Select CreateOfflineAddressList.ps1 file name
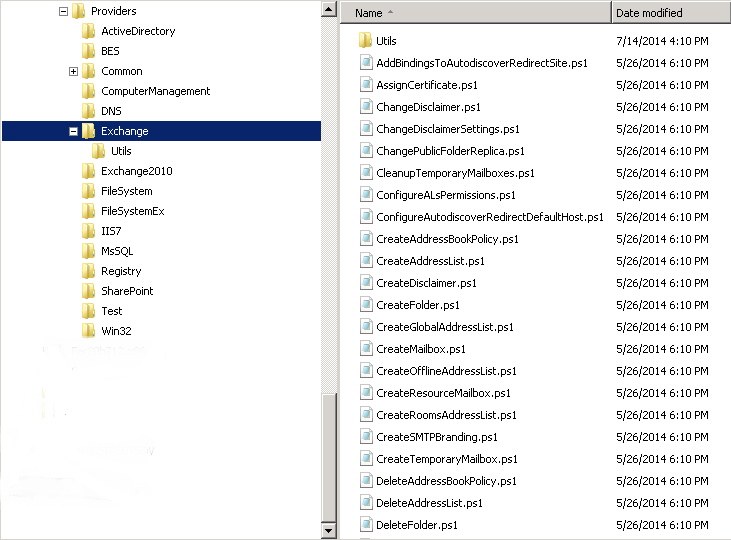731x540 pixels. point(446,371)
